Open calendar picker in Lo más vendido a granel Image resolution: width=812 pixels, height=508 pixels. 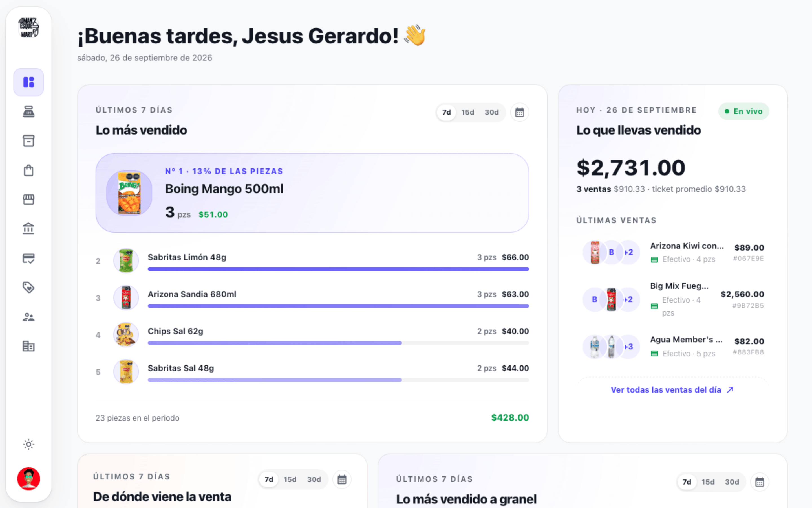759,482
